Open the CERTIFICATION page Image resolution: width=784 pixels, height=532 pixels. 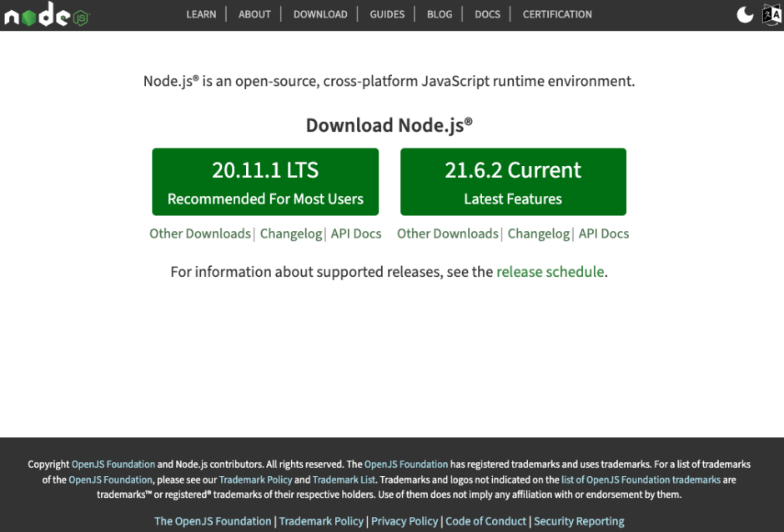pyautogui.click(x=556, y=14)
